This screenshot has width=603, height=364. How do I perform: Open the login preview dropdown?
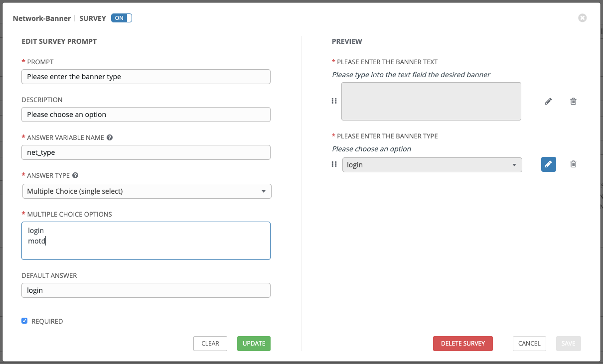tap(432, 165)
